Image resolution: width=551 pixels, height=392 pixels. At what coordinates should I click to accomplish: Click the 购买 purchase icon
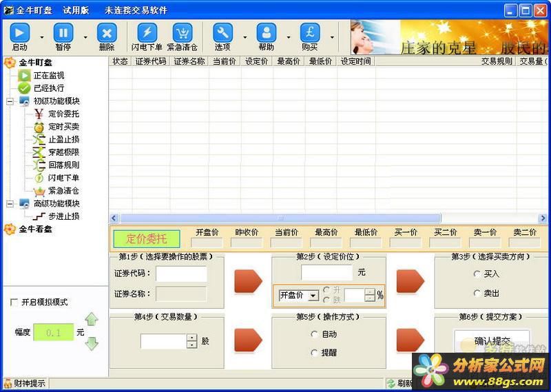(309, 33)
